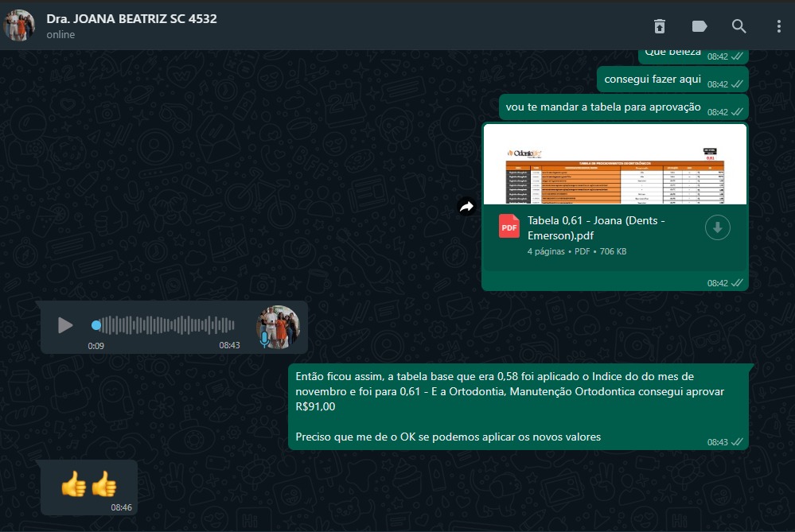Open file name Tabela 0,61 - Joana (Dents - Emerson).pdf
The height and width of the screenshot is (532, 795).
click(596, 228)
